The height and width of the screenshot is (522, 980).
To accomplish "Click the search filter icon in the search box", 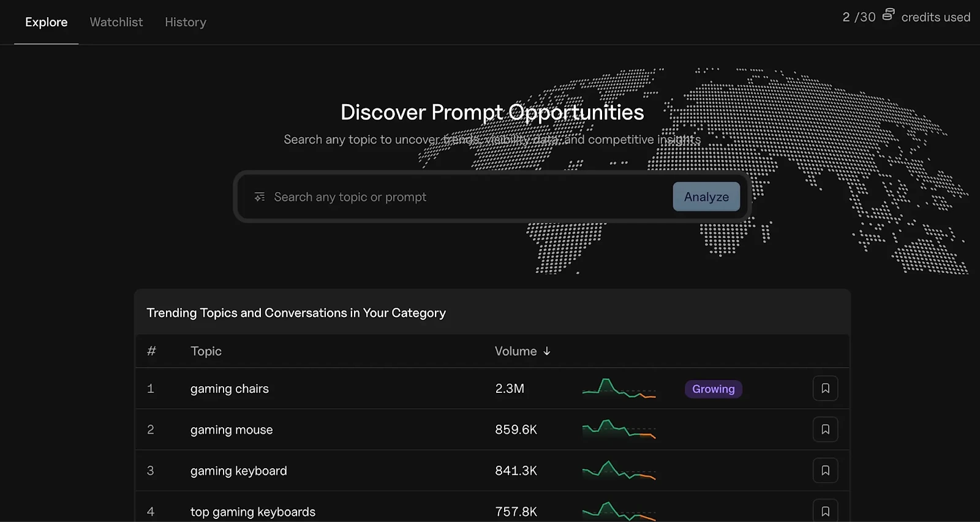I will pyautogui.click(x=260, y=197).
